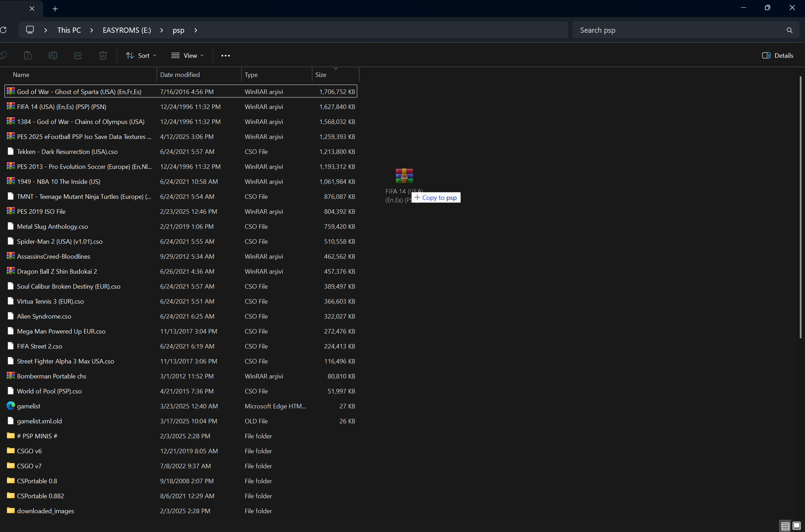Select # PSP MINIS # folder icon
Image resolution: width=805 pixels, height=532 pixels.
11,436
